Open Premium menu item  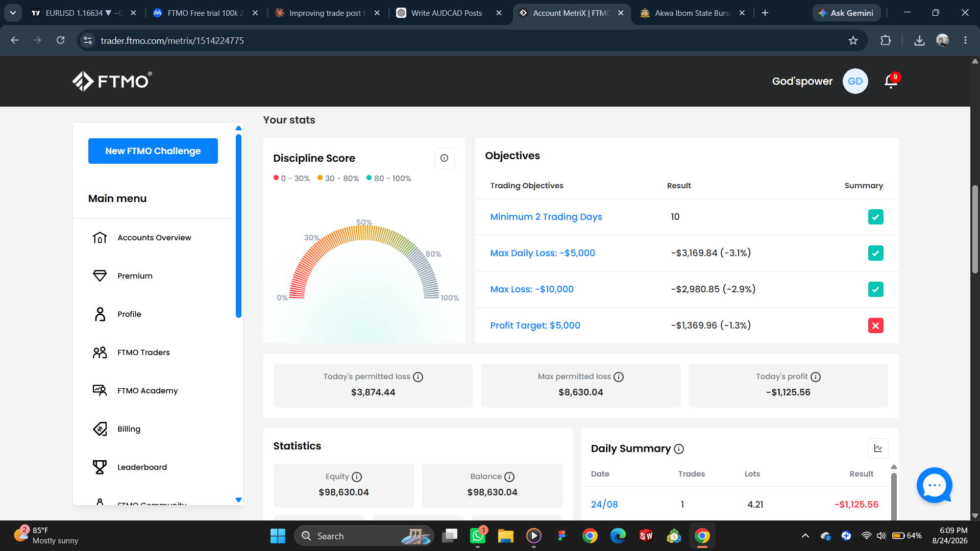(135, 276)
